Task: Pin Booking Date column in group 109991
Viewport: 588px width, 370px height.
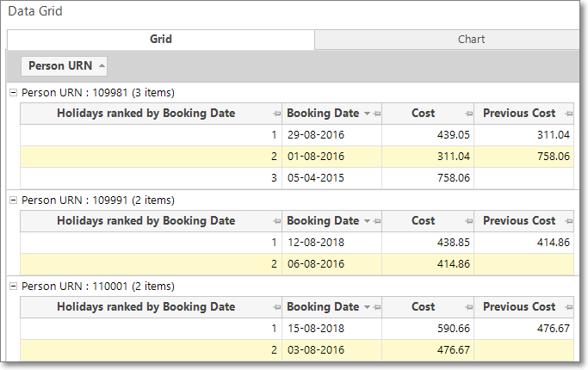Action: click(377, 221)
